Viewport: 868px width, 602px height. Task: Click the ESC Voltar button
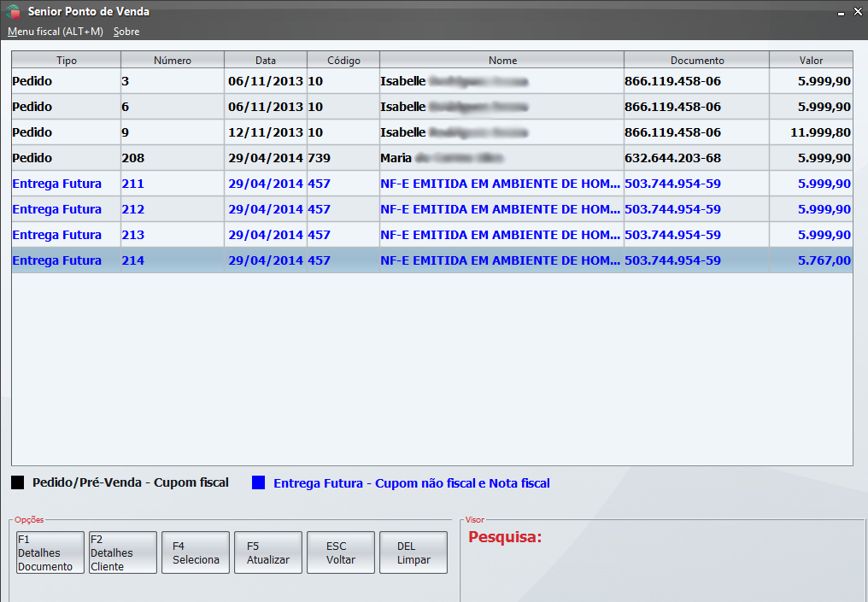point(340,552)
